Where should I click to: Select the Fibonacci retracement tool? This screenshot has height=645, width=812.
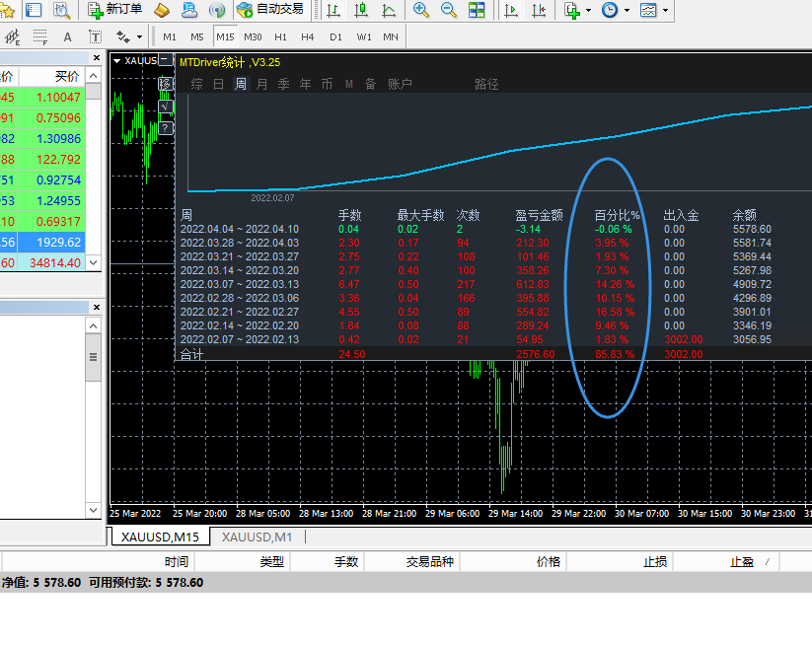tap(39, 36)
